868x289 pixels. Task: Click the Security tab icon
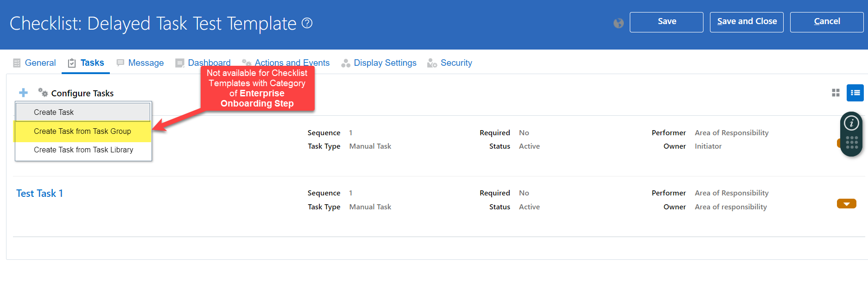pyautogui.click(x=432, y=63)
